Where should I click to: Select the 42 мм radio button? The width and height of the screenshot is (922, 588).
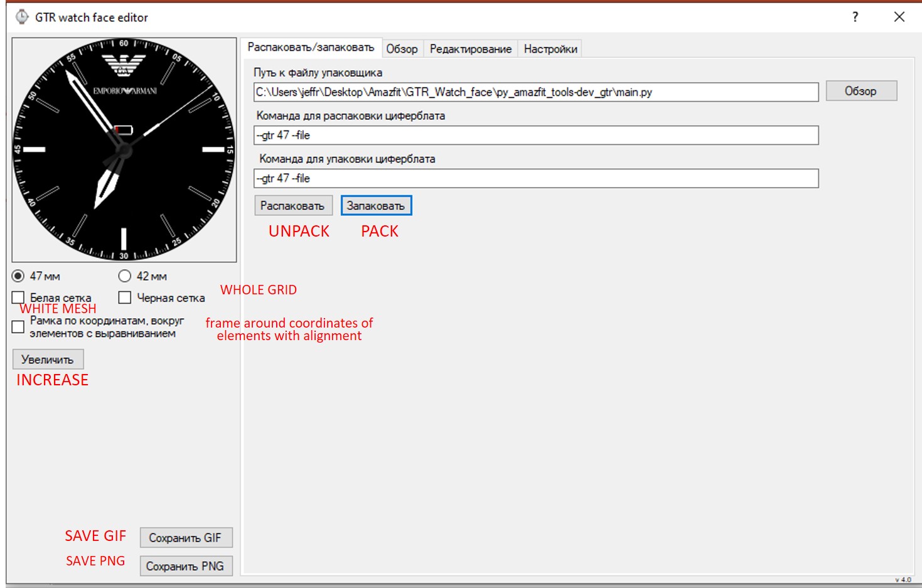pyautogui.click(x=125, y=276)
